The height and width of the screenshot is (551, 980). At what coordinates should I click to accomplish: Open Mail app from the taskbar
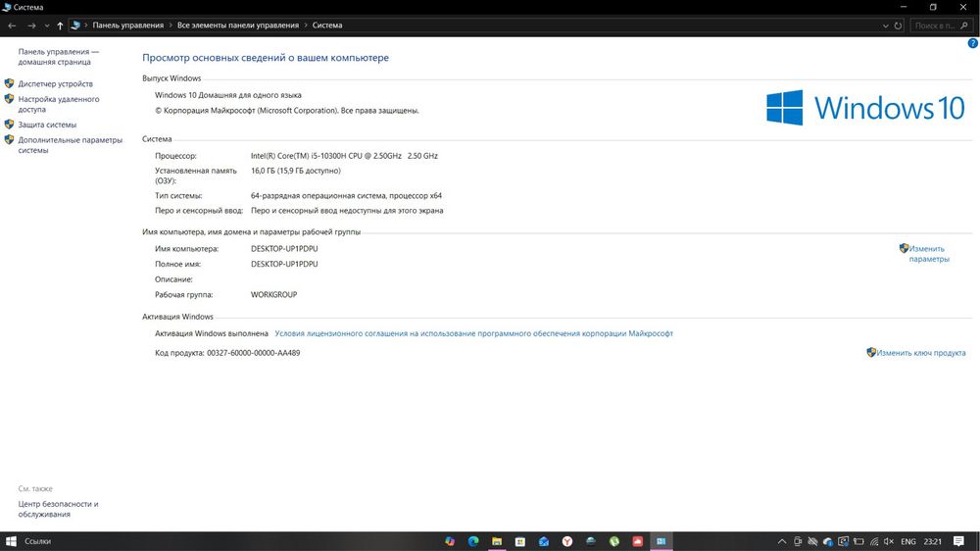(x=544, y=541)
